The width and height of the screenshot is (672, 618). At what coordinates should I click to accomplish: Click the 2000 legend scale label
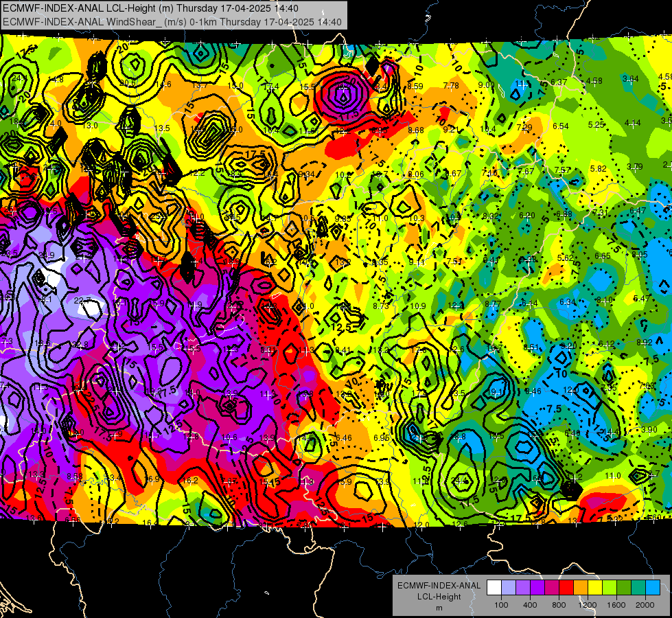point(645,605)
